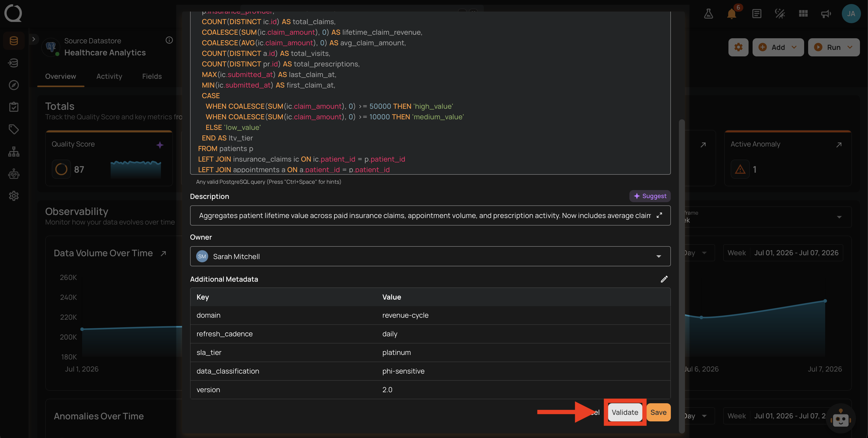This screenshot has width=868, height=438.
Task: Show datastore info icon next to Source Datastore
Action: 169,40
